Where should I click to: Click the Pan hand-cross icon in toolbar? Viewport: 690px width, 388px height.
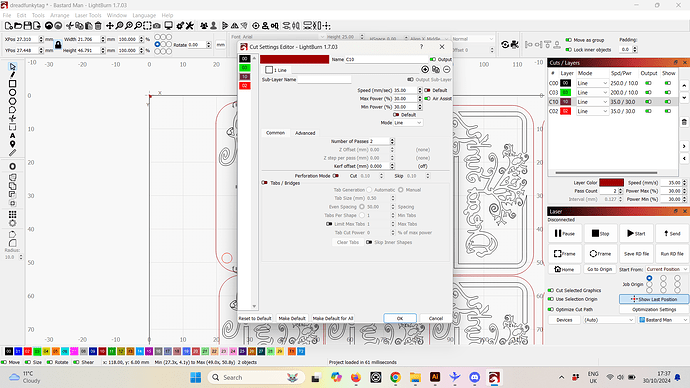tap(110, 26)
